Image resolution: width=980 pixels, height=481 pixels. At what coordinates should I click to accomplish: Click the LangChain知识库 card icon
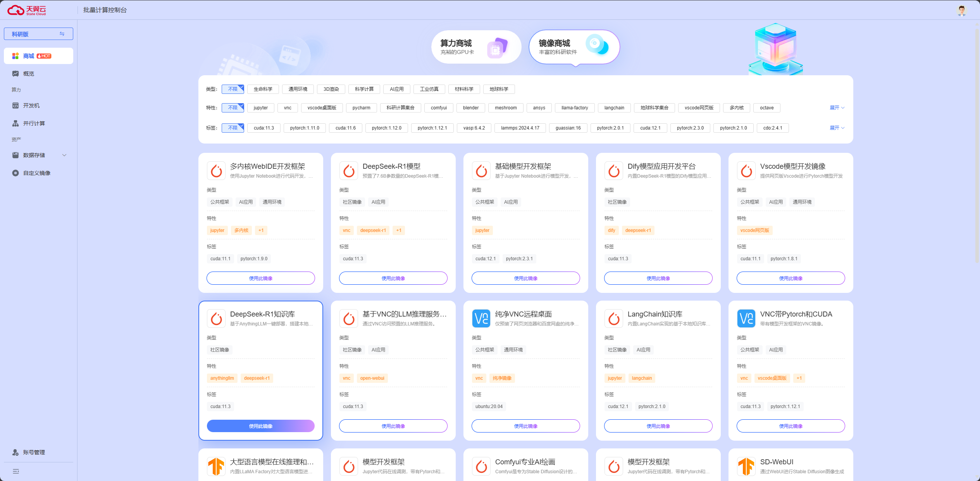[x=614, y=318]
